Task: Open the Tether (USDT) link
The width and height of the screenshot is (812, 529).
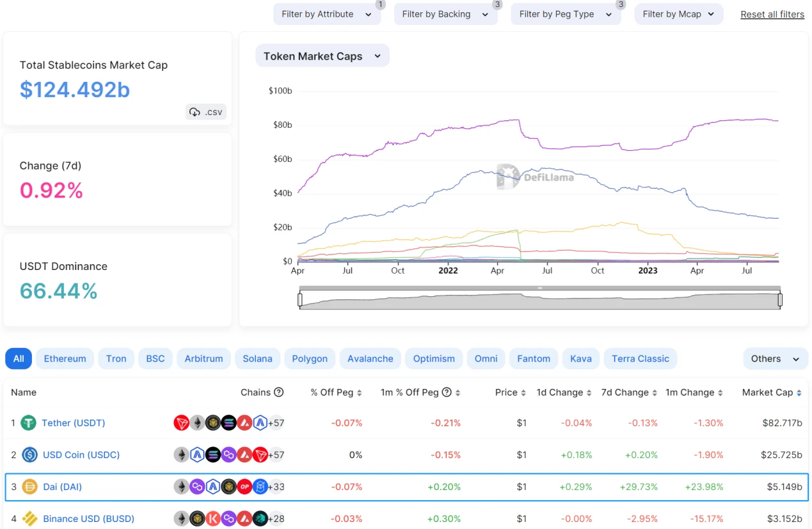Action: pos(73,423)
